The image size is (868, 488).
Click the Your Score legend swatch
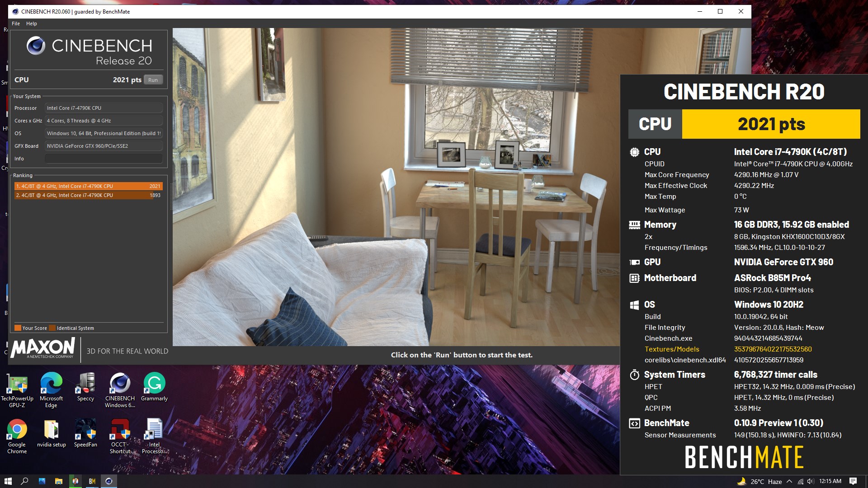point(18,328)
